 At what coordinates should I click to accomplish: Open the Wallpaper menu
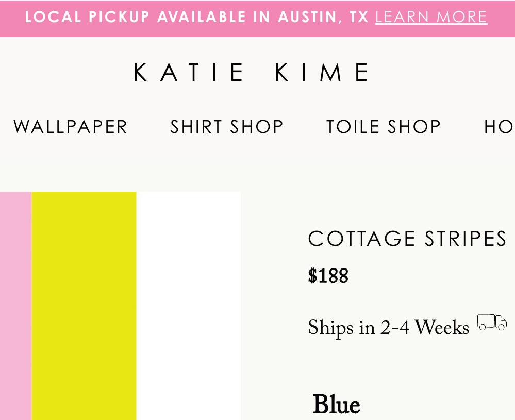click(x=71, y=127)
